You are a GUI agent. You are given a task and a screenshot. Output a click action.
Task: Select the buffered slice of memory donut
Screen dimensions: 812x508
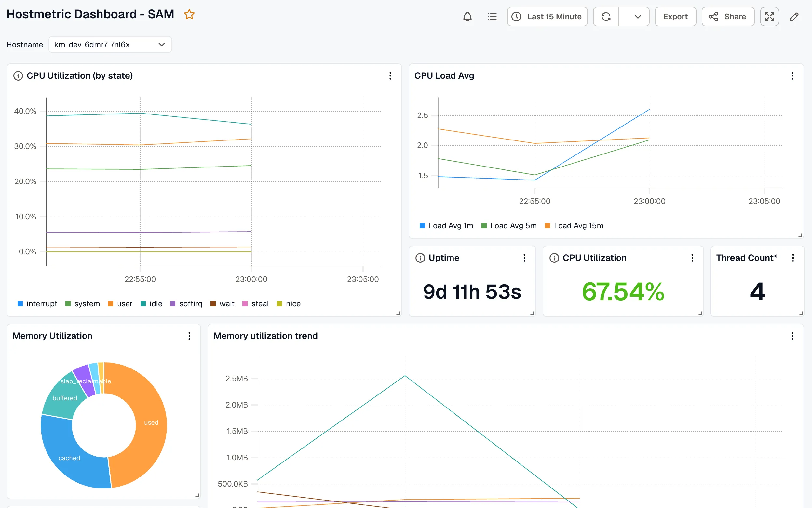tap(64, 398)
